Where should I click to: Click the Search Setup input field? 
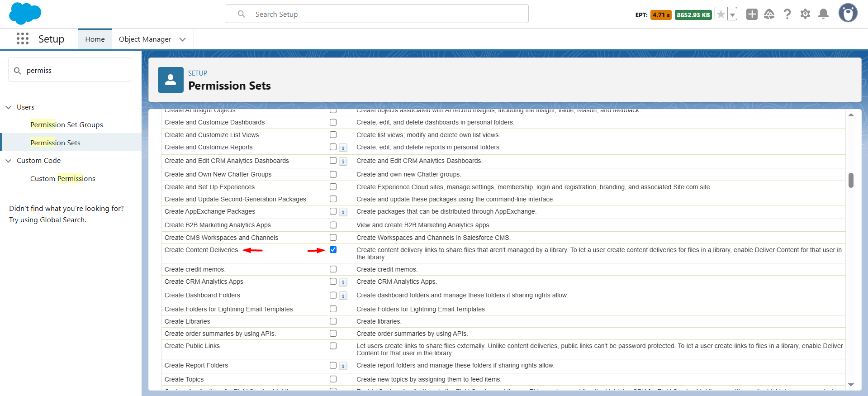tap(377, 14)
